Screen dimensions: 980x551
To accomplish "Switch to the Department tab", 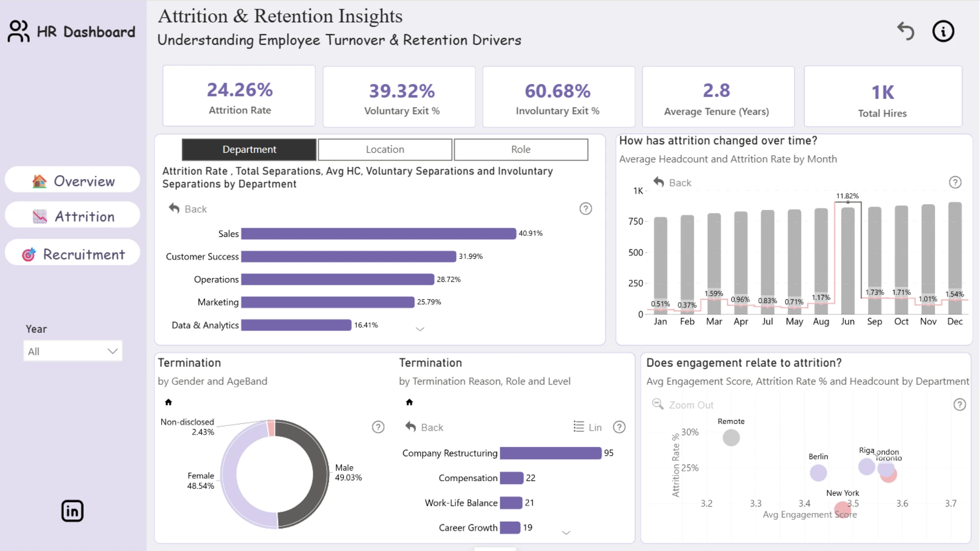I will pos(249,149).
